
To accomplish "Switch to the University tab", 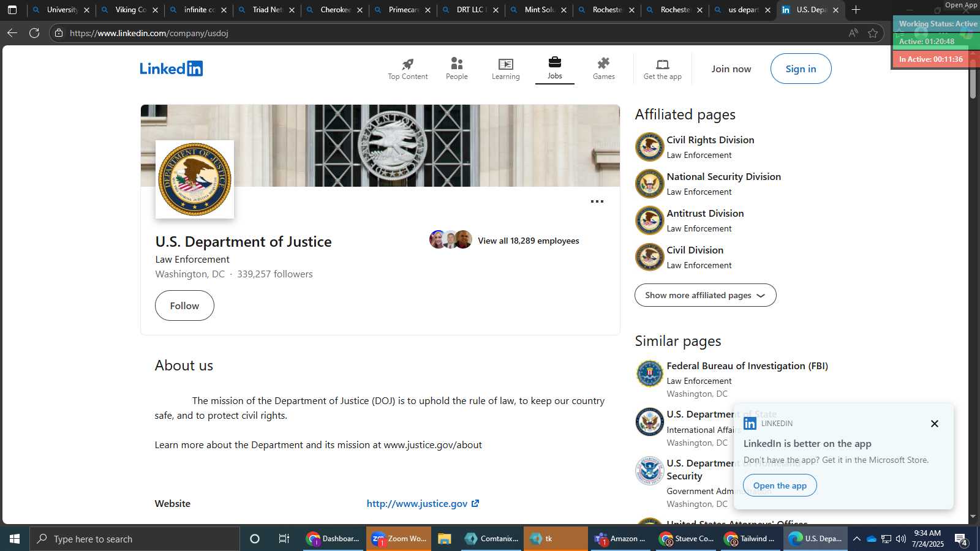I will point(61,10).
